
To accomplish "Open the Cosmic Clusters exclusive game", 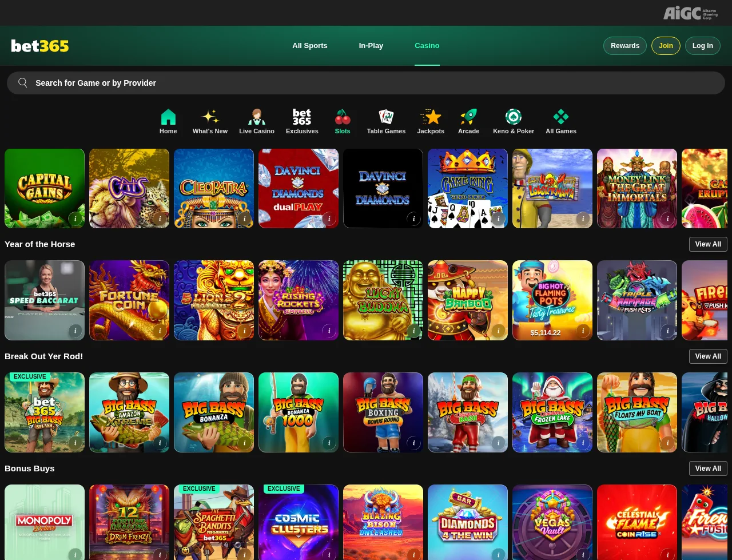I will click(x=299, y=522).
